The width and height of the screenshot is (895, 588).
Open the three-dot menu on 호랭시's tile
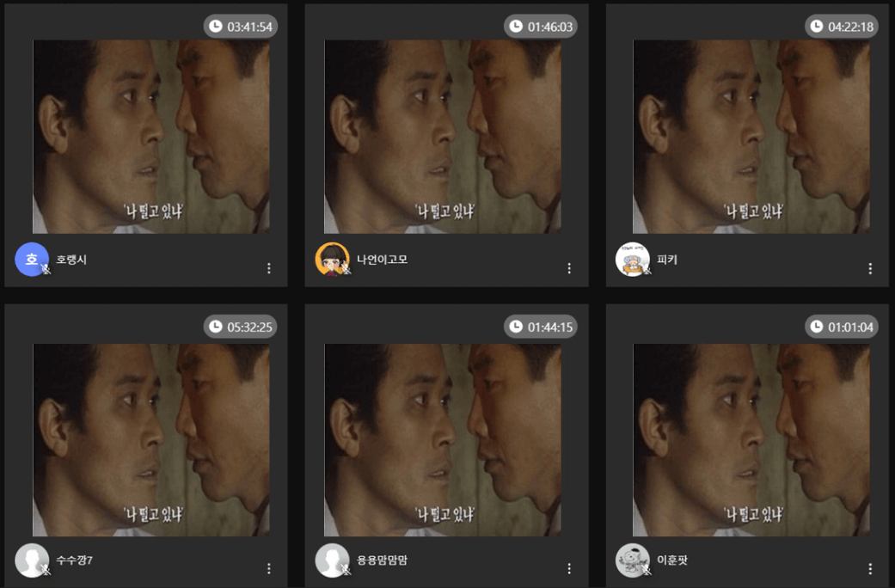tap(269, 268)
